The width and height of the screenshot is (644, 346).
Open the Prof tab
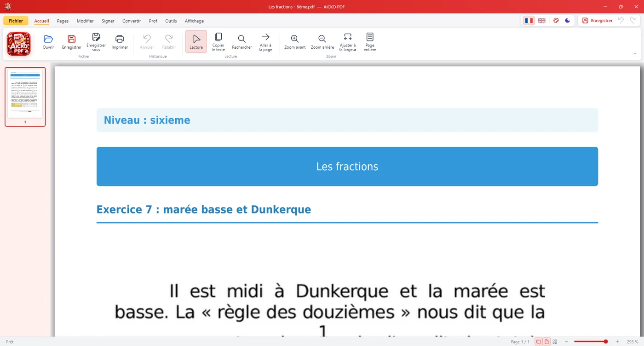(153, 21)
